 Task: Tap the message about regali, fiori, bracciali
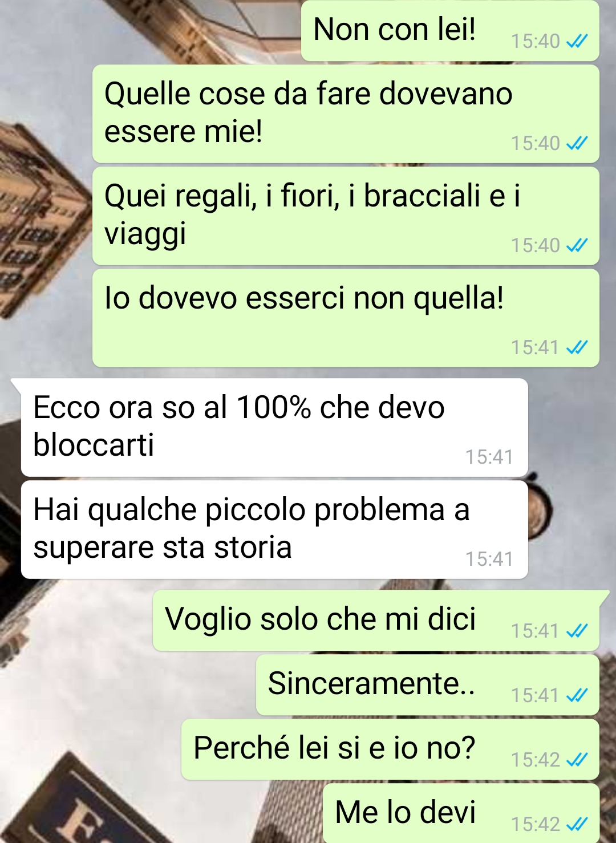point(346,216)
